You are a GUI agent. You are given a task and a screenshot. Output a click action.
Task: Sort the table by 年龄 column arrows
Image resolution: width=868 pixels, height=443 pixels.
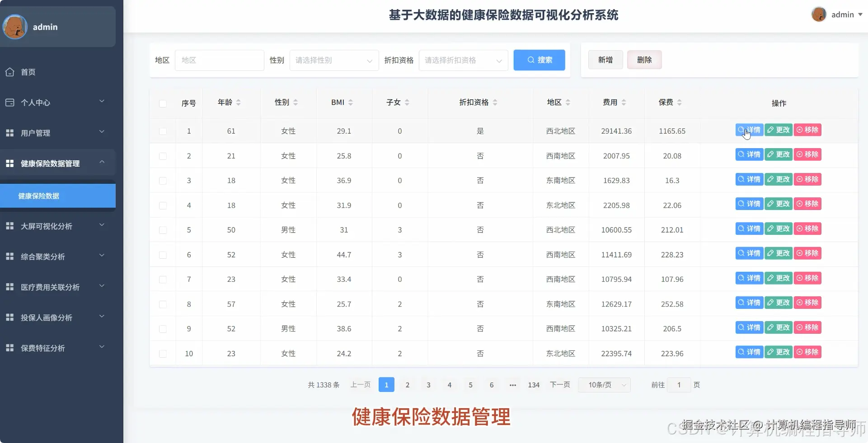(239, 103)
